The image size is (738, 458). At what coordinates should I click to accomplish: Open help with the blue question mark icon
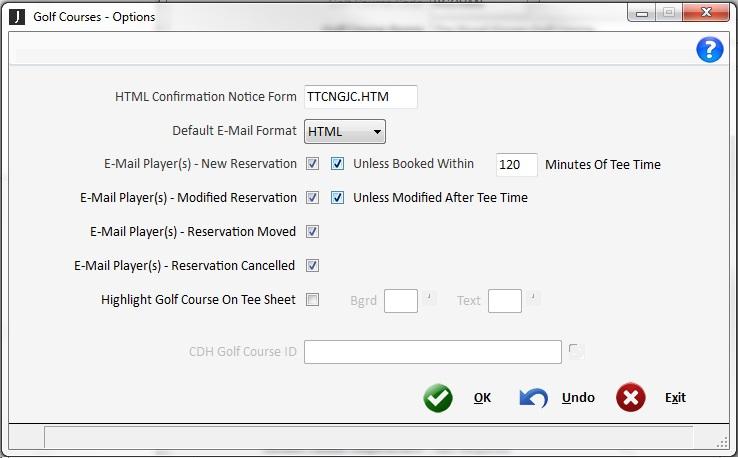click(x=709, y=50)
